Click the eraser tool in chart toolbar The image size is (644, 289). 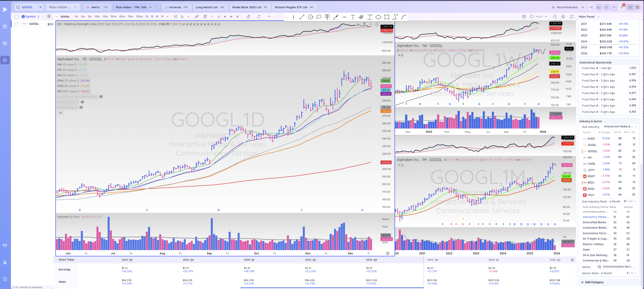click(x=248, y=17)
